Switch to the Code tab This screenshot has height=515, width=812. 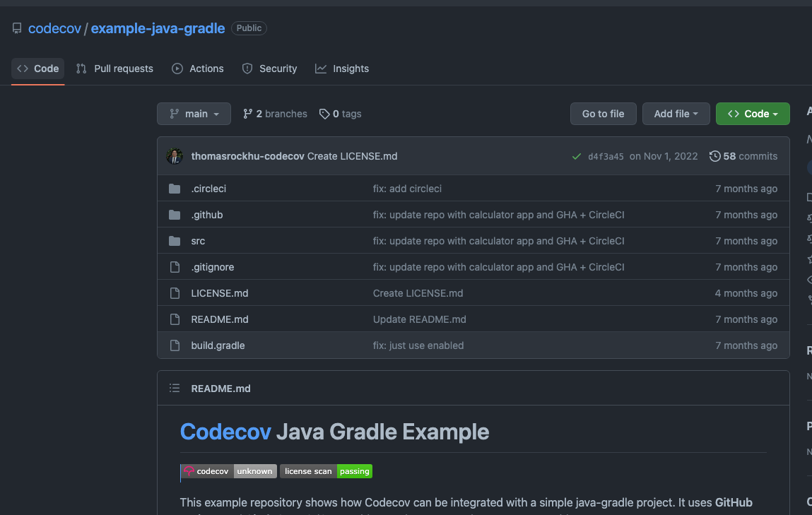click(x=37, y=69)
